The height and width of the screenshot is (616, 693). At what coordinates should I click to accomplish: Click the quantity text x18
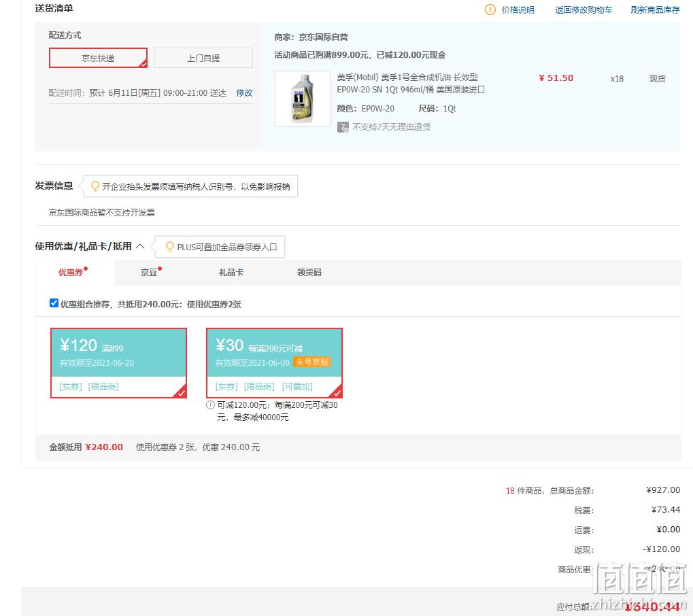coord(617,79)
